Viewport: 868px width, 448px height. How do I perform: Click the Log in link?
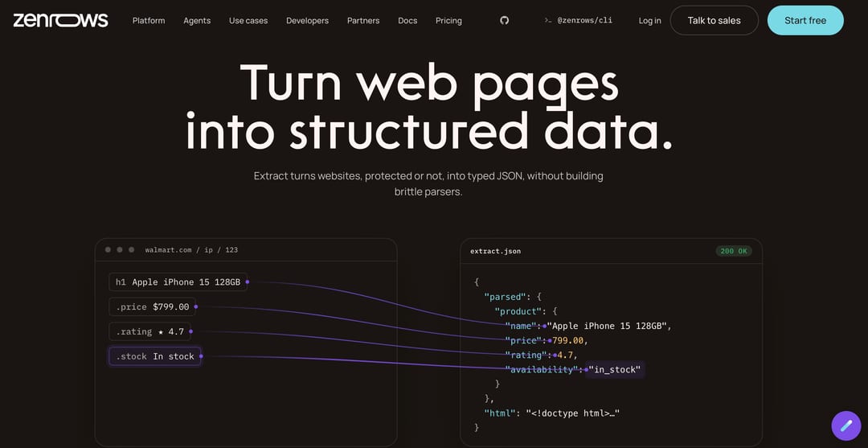coord(649,20)
